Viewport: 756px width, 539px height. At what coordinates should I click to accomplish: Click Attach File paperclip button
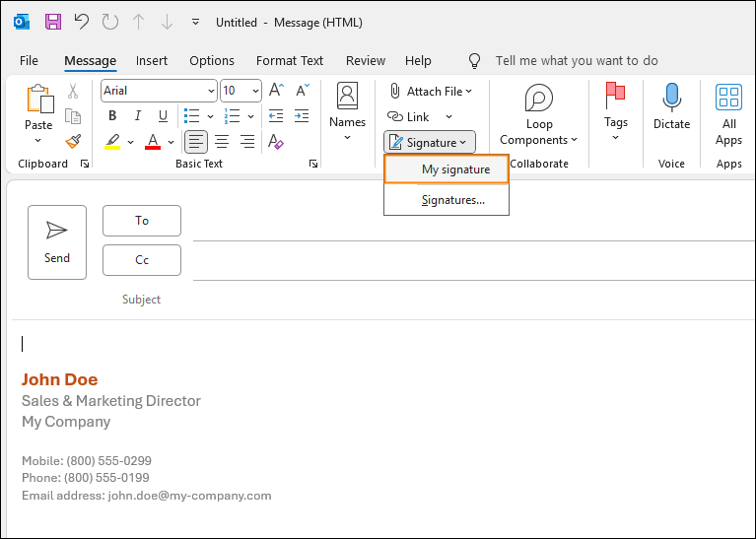pos(431,91)
